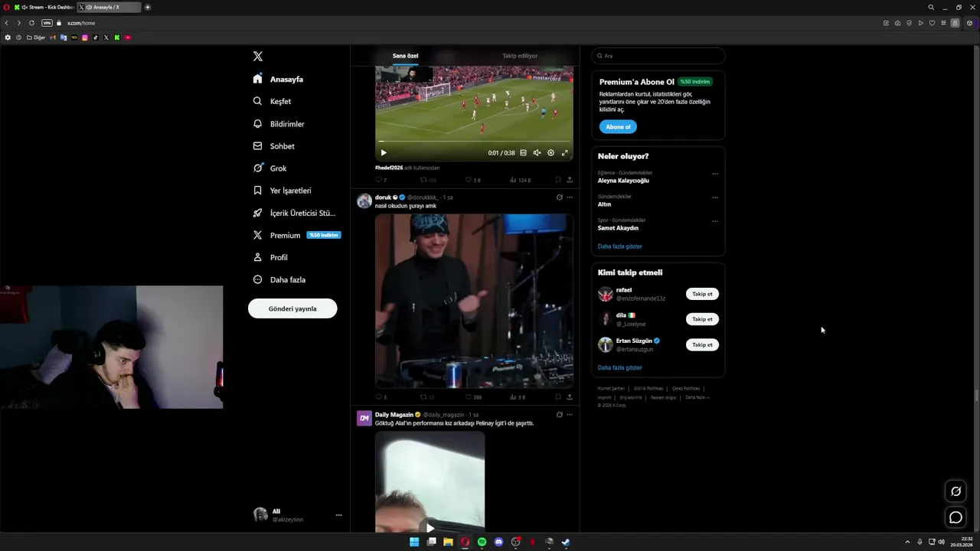Screen dimensions: 980x551
Task: Like doruk's post
Action: 473,397
